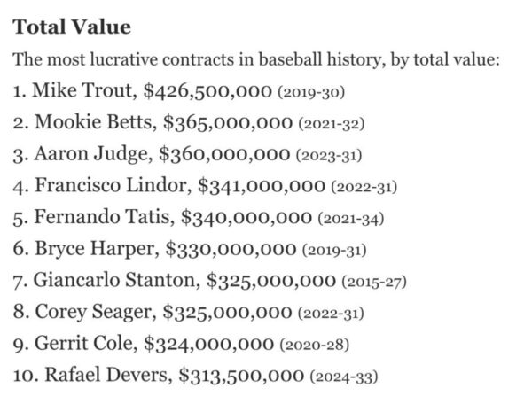Click Francisco Lindor's name
Viewport: 532px width, 396px height.
[109, 185]
